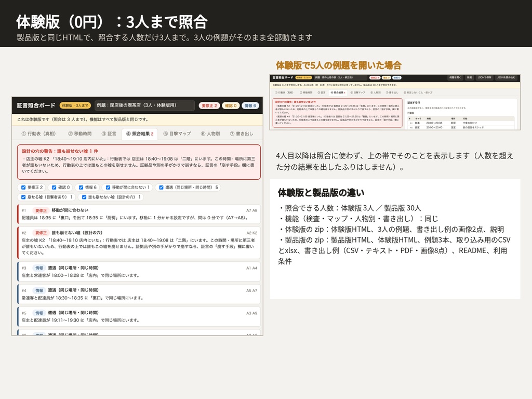
Task: Open ⑤ 目撃マップ tab in 5-person board
Action: coord(357,92)
